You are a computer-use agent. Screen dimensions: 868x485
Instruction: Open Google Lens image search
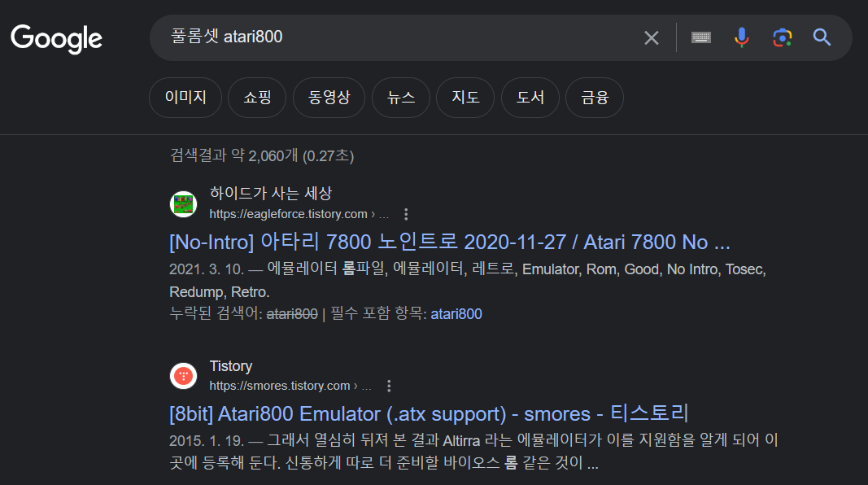point(783,37)
